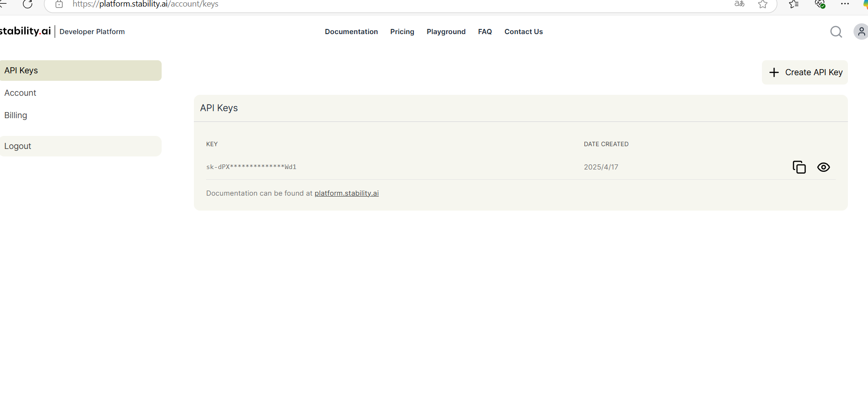Click the masked key sk-dPX**************Wd1
This screenshot has height=403, width=868.
click(251, 167)
